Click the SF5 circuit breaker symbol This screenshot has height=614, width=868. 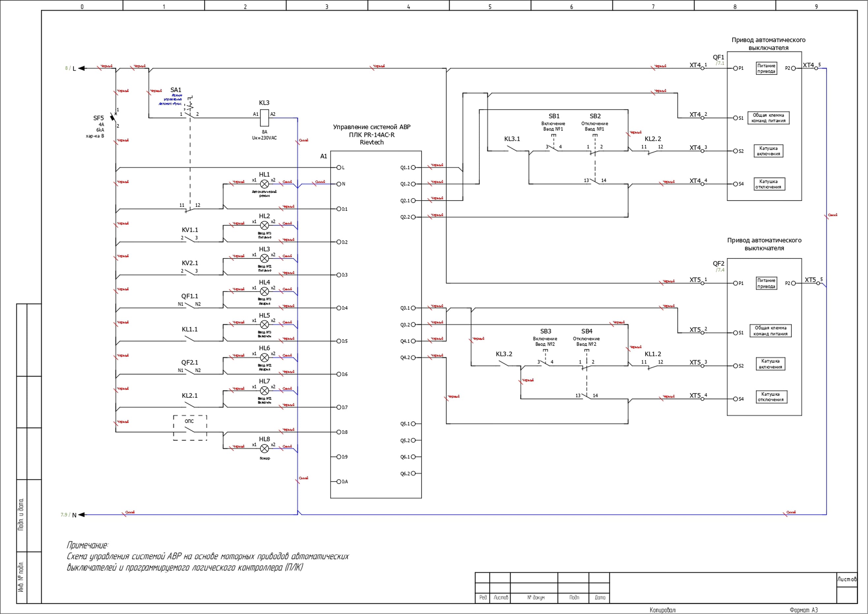tap(113, 118)
